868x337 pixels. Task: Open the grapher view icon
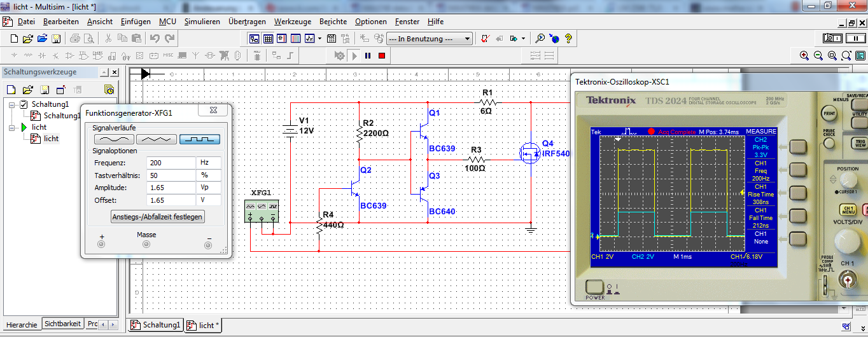310,39
